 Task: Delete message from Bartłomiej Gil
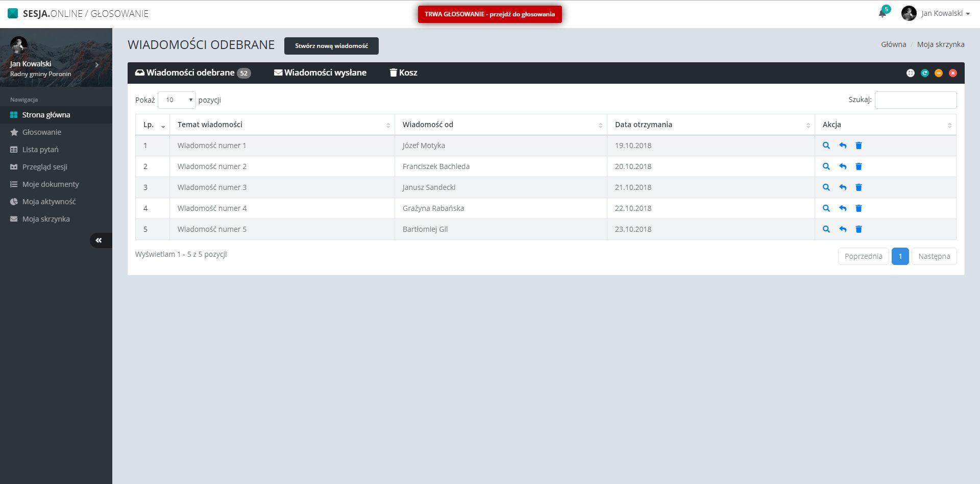pos(859,229)
